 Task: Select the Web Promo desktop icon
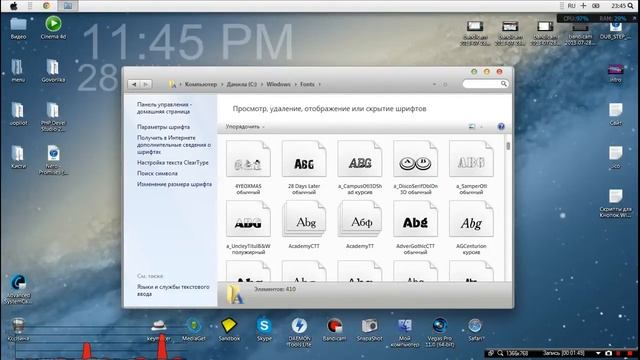point(53,160)
